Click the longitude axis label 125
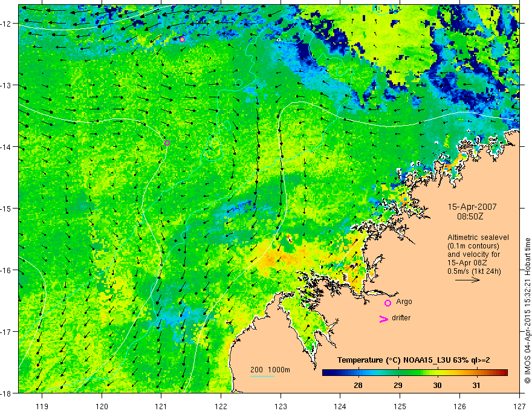Viewport: 532px width, 411px height. point(400,406)
